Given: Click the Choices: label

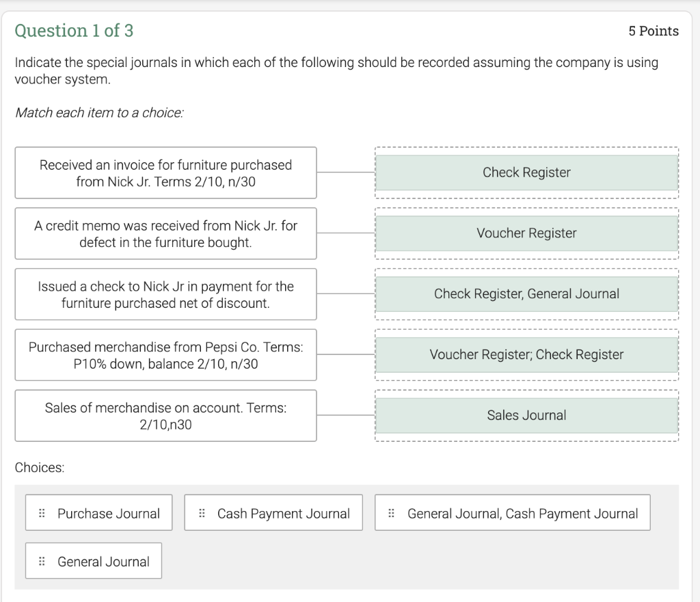Looking at the screenshot, I should tap(40, 468).
